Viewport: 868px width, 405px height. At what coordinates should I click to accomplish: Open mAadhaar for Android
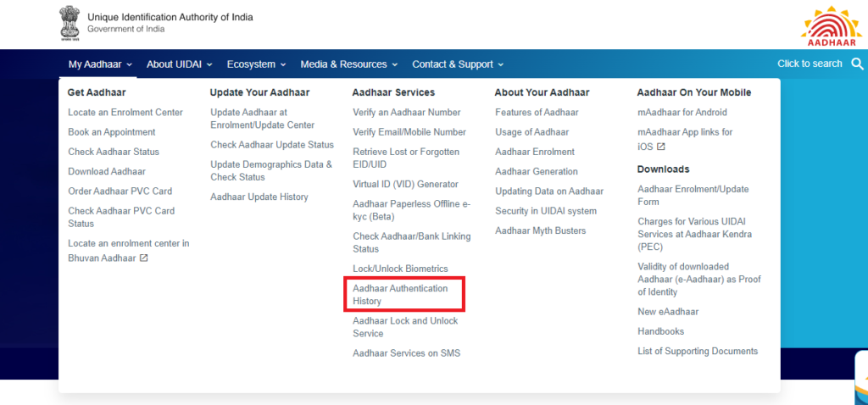682,113
